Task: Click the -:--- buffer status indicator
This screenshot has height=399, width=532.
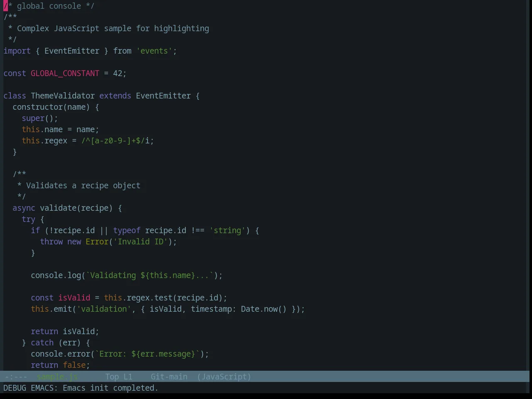Action: point(16,377)
